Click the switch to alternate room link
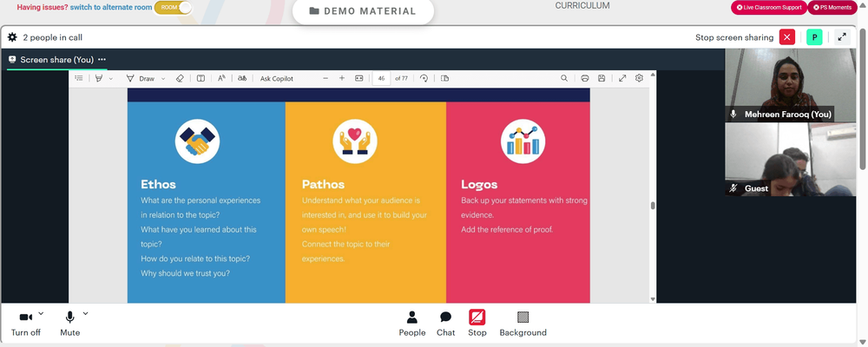868x347 pixels. pos(111,8)
